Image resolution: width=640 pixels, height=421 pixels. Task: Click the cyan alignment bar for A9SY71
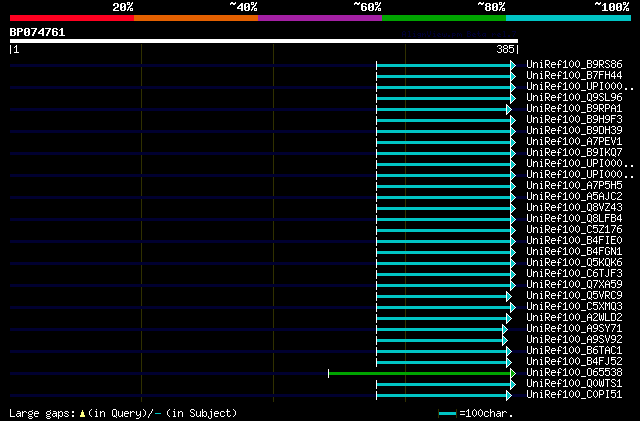[440, 330]
